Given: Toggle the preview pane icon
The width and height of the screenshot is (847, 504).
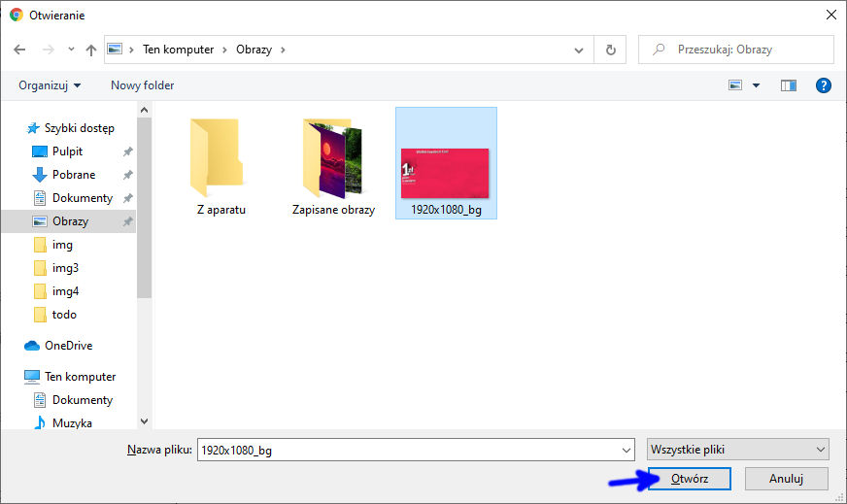Looking at the screenshot, I should point(789,85).
